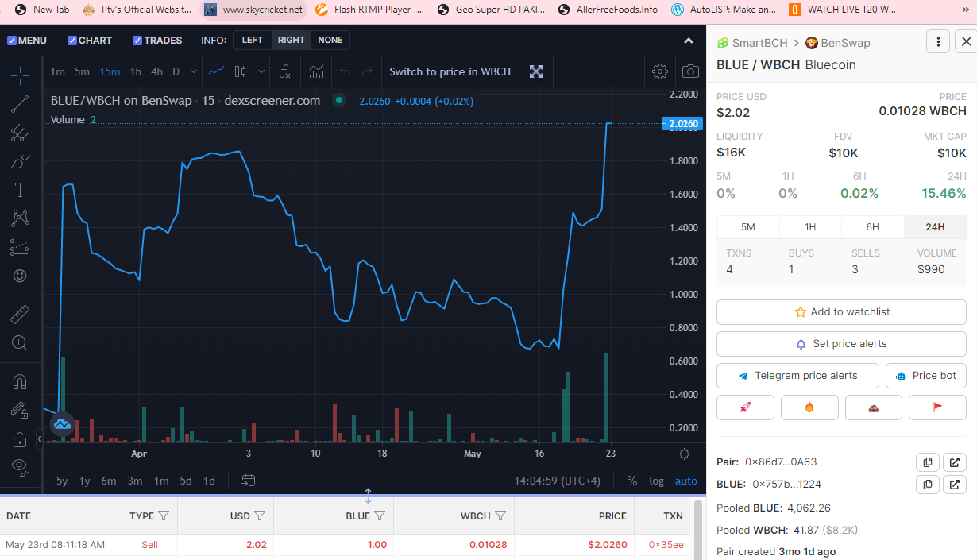The image size is (977, 560).
Task: Toggle fullscreen chart mode
Action: [536, 71]
